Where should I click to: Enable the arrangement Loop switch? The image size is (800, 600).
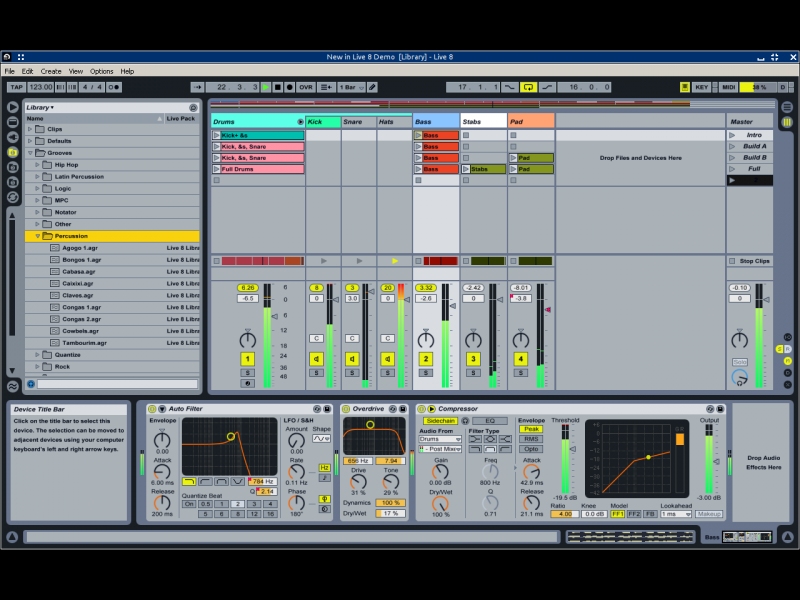click(528, 87)
